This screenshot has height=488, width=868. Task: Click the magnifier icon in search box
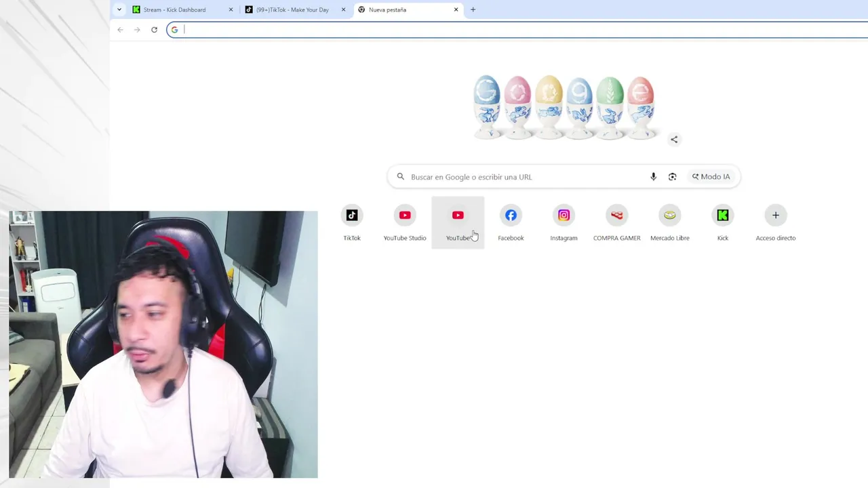coord(400,177)
